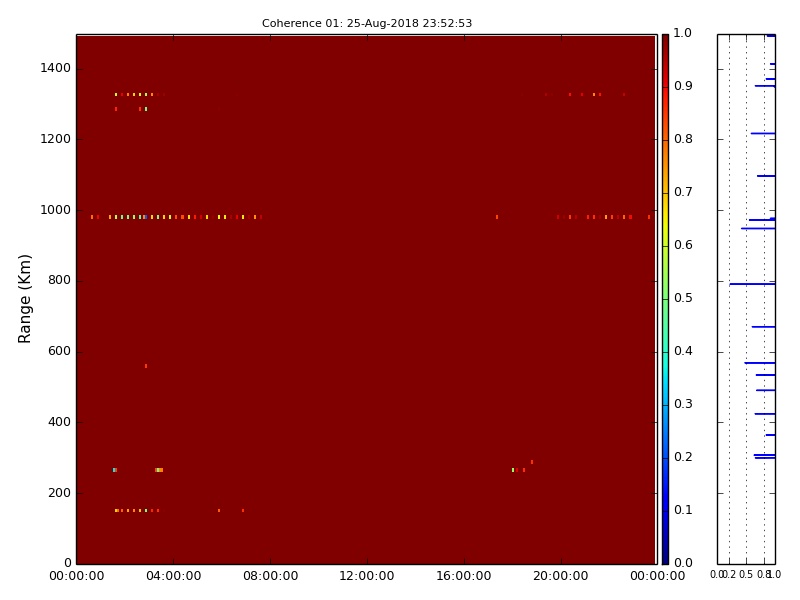Click the 600 range tick label
800x600 pixels.
coord(59,351)
